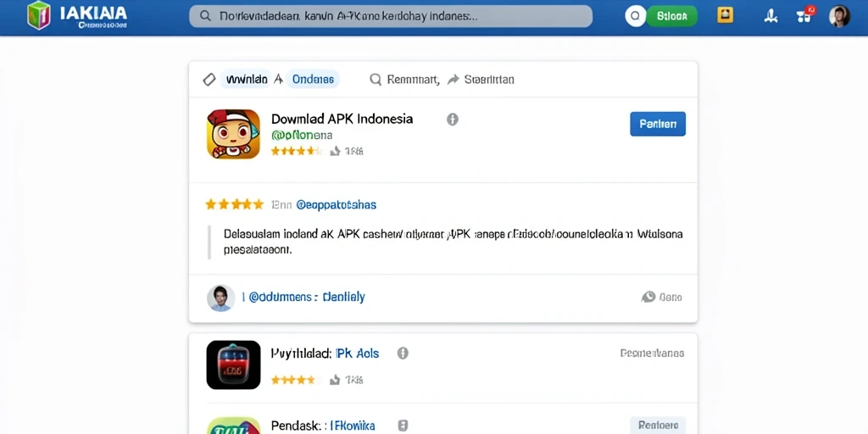
Task: Click the green Sloca button
Action: [x=671, y=17]
